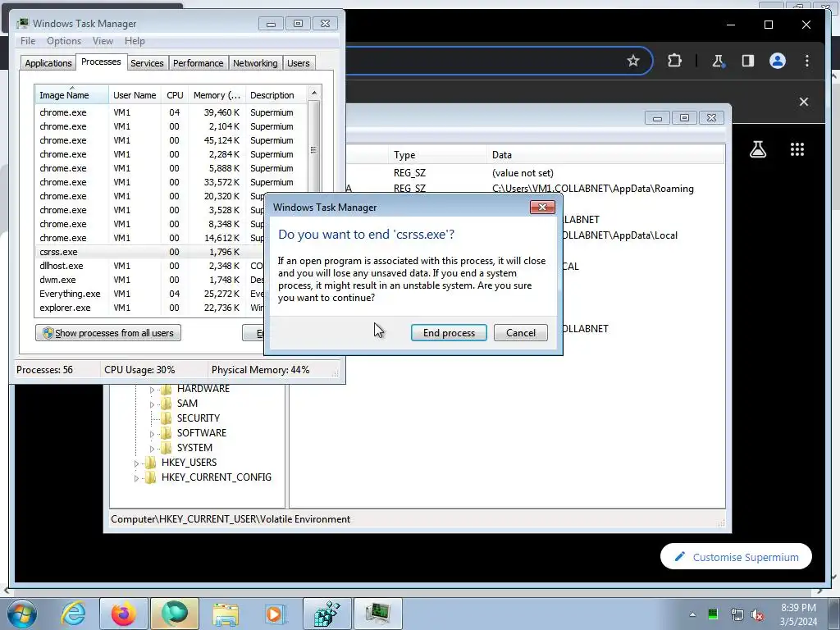Viewport: 840px width, 630px height.
Task: Cancel ending csrss.exe
Action: coord(520,333)
